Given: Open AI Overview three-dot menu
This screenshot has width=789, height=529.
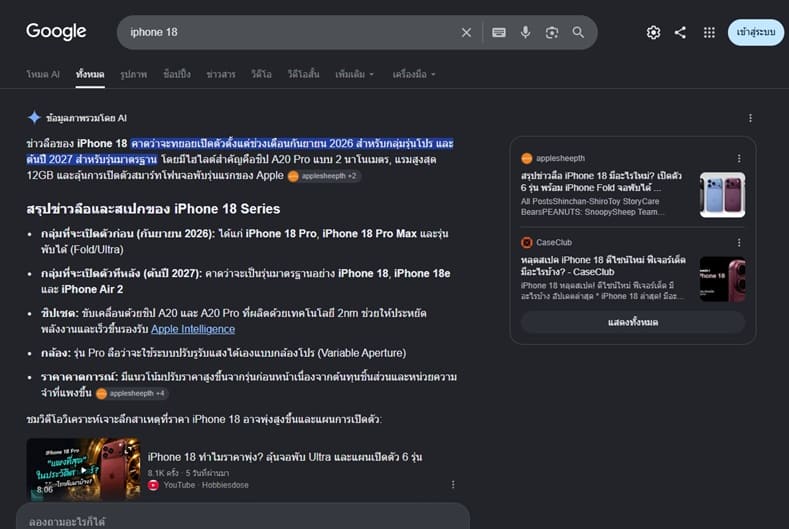Looking at the screenshot, I should 750,118.
